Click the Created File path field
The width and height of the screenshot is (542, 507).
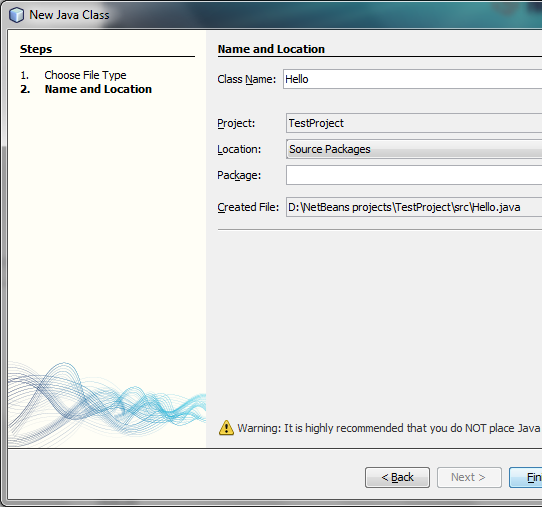point(414,207)
